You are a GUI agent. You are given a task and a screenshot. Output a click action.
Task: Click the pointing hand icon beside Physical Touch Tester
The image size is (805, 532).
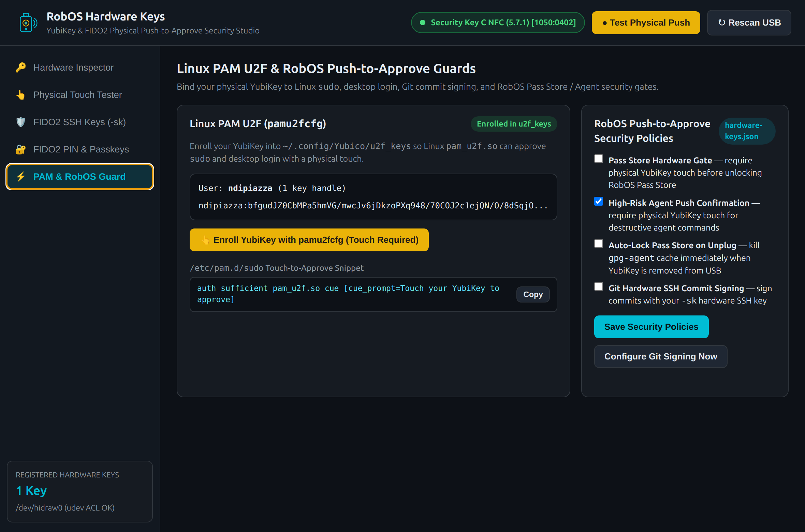(x=21, y=95)
